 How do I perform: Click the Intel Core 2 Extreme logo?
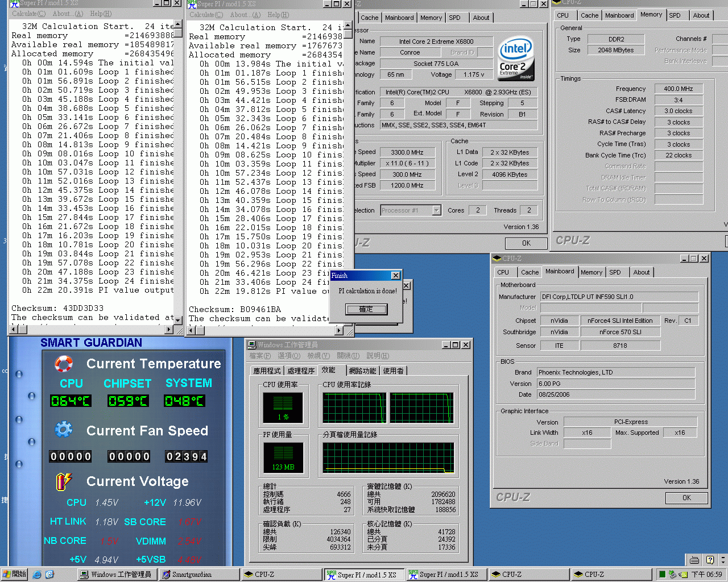[516, 60]
